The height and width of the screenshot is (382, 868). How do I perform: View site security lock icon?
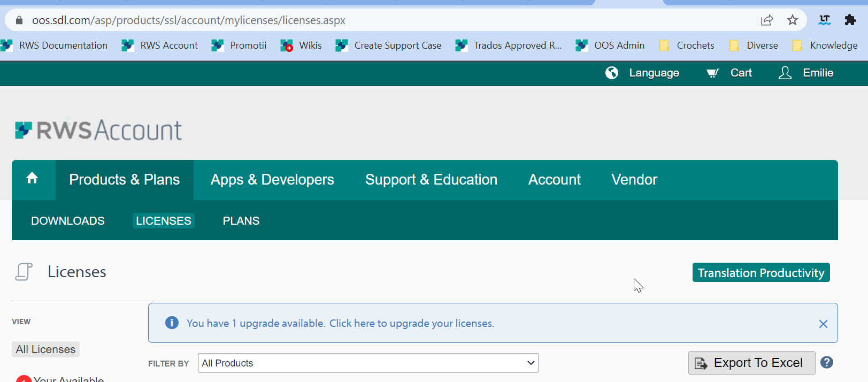point(19,20)
